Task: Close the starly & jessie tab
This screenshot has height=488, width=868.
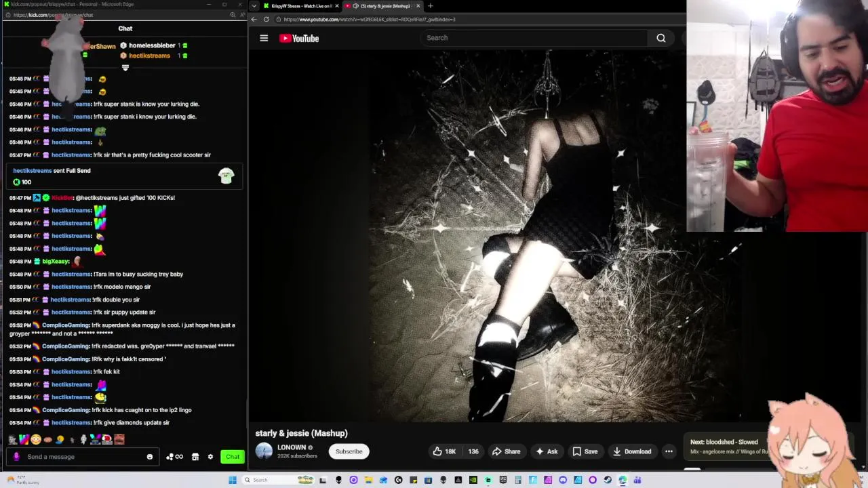Action: (418, 6)
